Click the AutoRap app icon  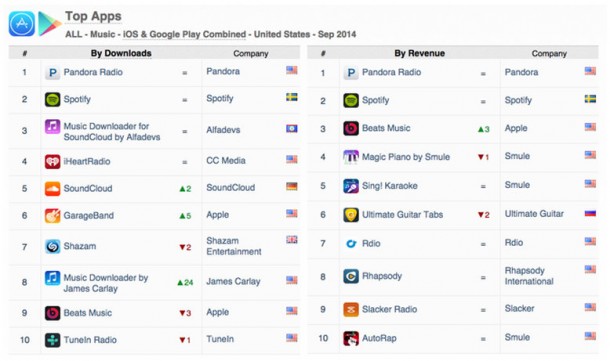(351, 338)
